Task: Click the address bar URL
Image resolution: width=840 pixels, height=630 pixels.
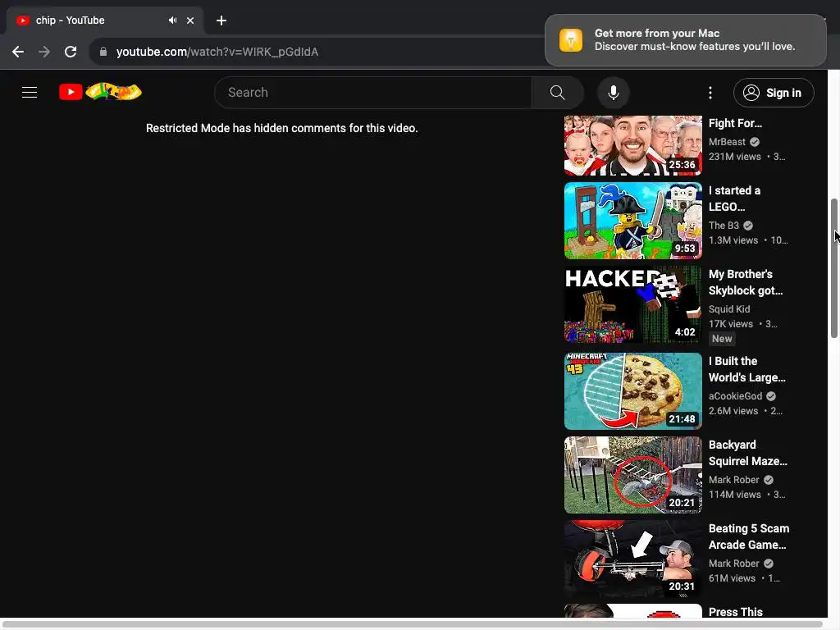Action: coord(217,52)
